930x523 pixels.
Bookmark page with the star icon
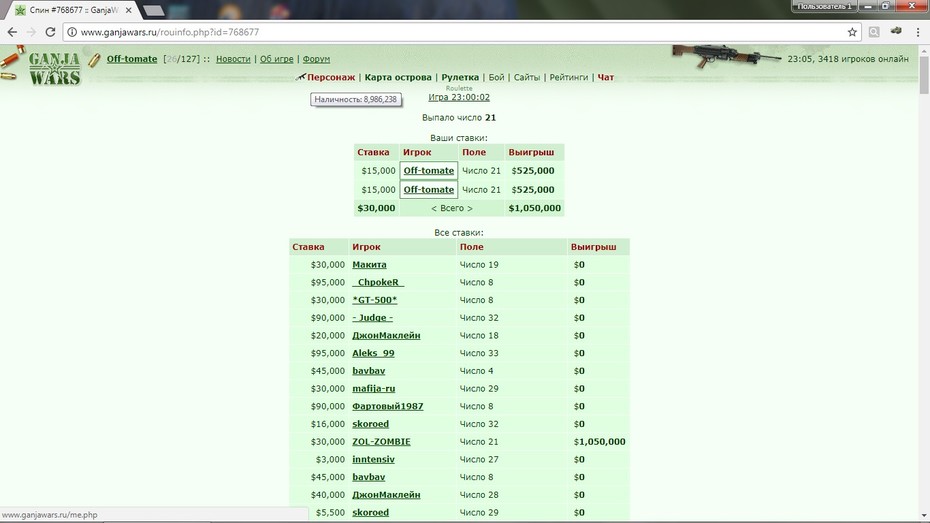pyautogui.click(x=852, y=32)
